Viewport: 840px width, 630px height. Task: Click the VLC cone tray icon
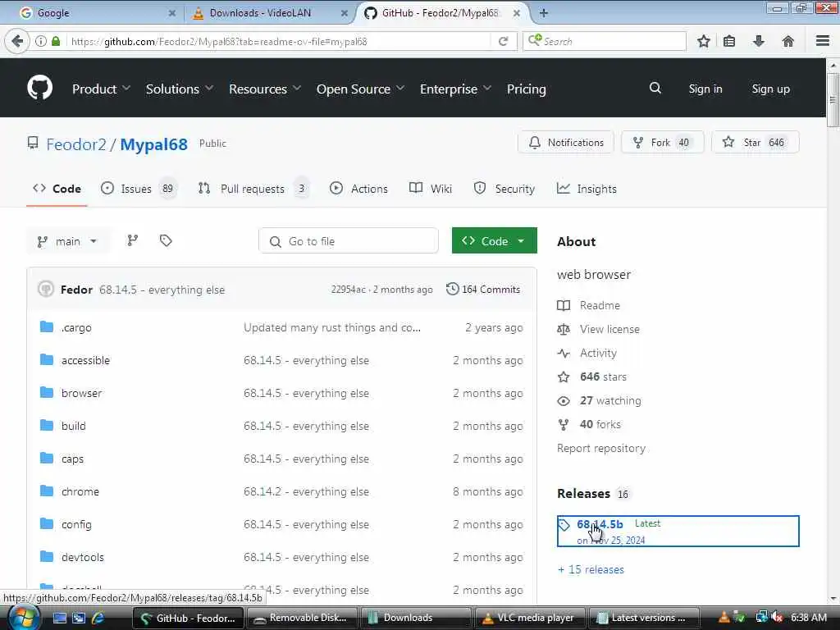724,618
